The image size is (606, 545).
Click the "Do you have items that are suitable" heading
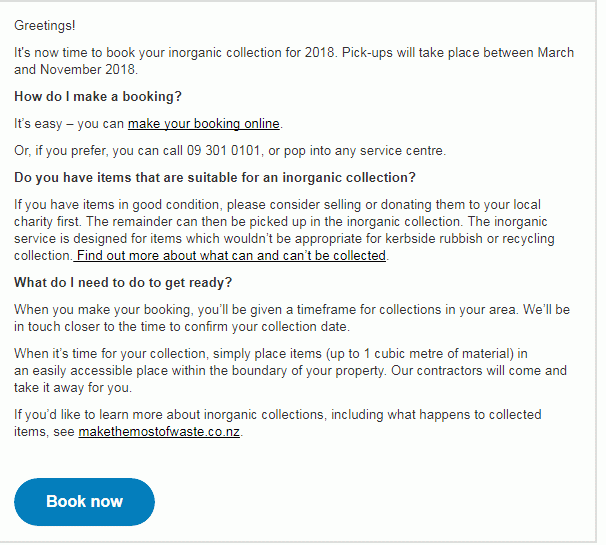point(215,178)
